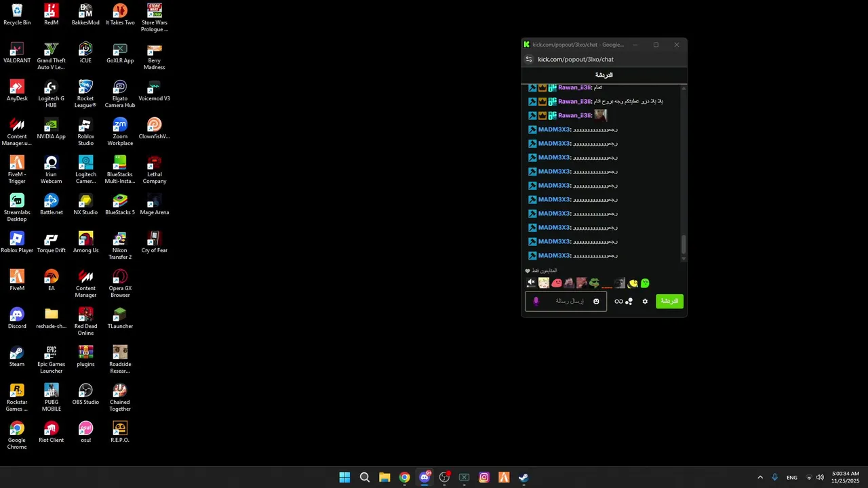Click the send message input field

566,301
